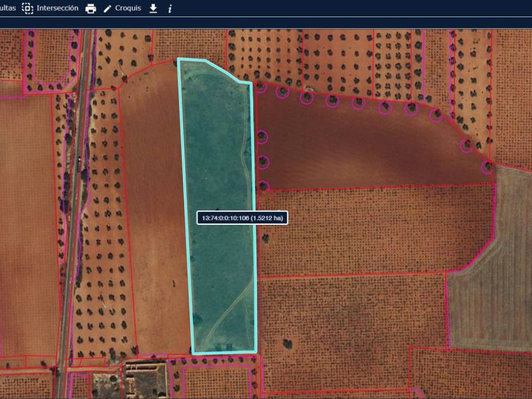
Task: Select the Croquis pencil icon
Action: point(107,9)
